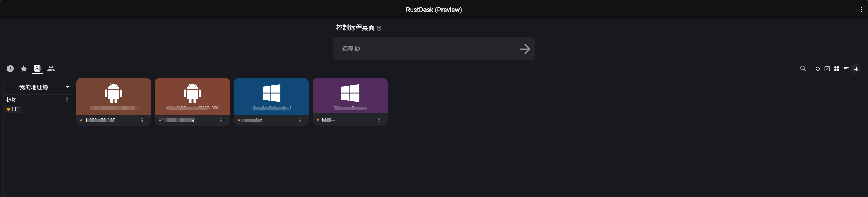Open the sort order menu
This screenshot has height=197, width=868.
click(846, 69)
